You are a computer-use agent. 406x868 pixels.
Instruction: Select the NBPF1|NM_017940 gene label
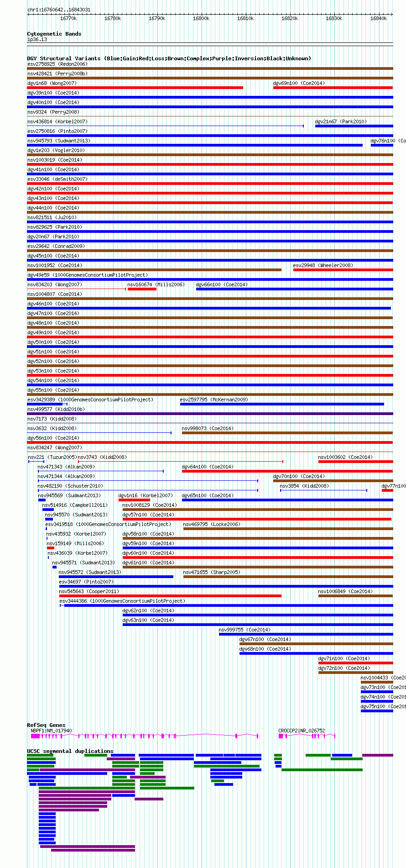pos(51,731)
